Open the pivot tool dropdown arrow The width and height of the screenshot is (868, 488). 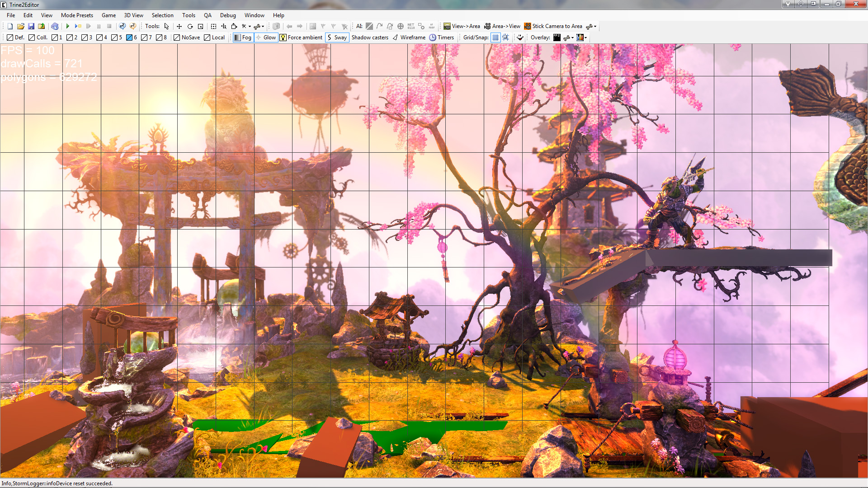point(250,26)
